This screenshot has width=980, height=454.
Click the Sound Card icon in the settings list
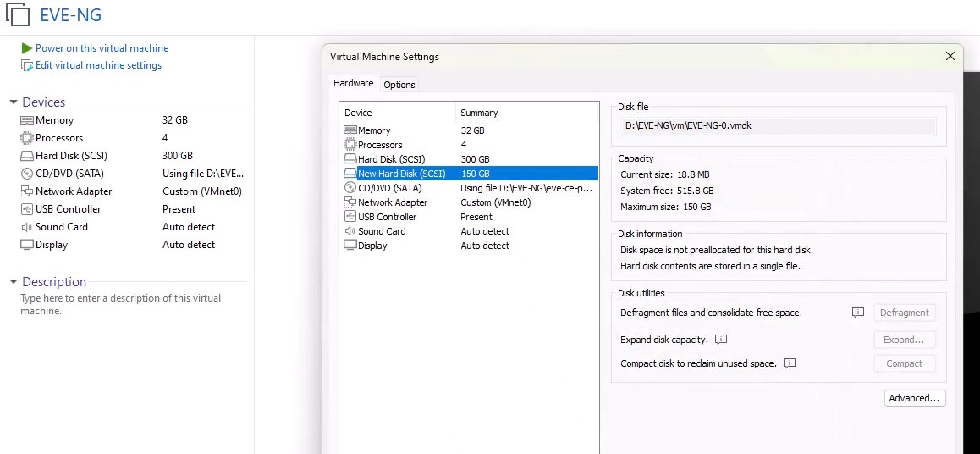[350, 230]
